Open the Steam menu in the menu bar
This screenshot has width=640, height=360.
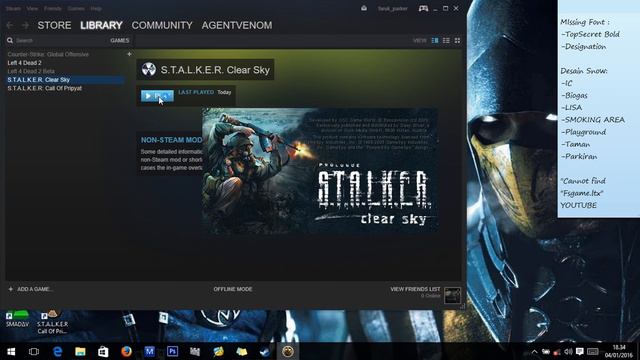(x=13, y=8)
